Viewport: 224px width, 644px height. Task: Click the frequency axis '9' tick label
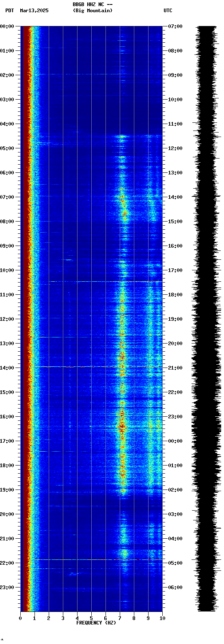(x=148, y=618)
